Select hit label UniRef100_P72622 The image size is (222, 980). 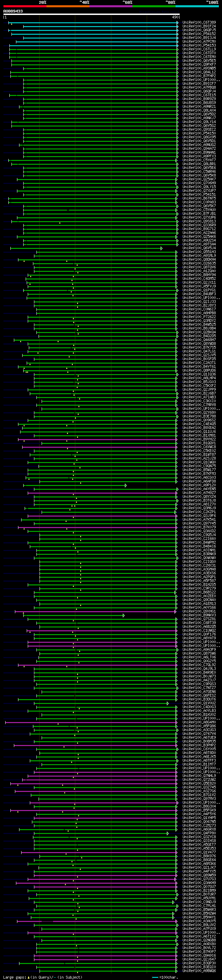(199, 317)
